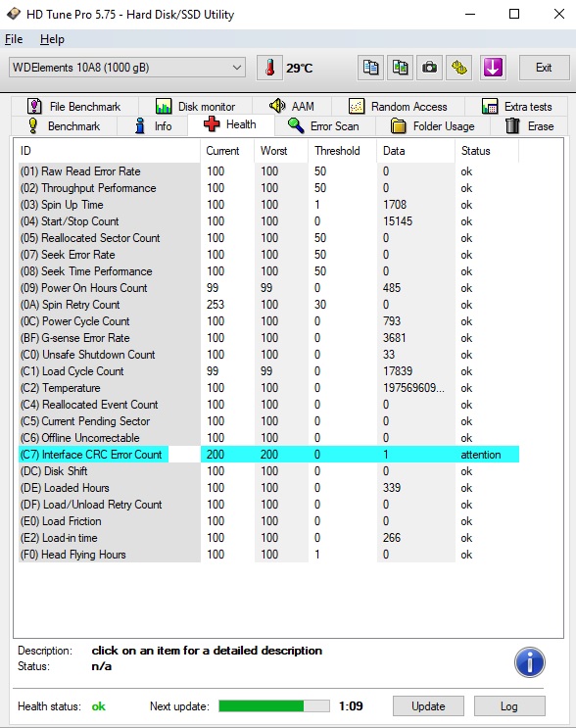The width and height of the screenshot is (576, 728).
Task: Select the Interface CRC Error Count row
Action: 268,455
